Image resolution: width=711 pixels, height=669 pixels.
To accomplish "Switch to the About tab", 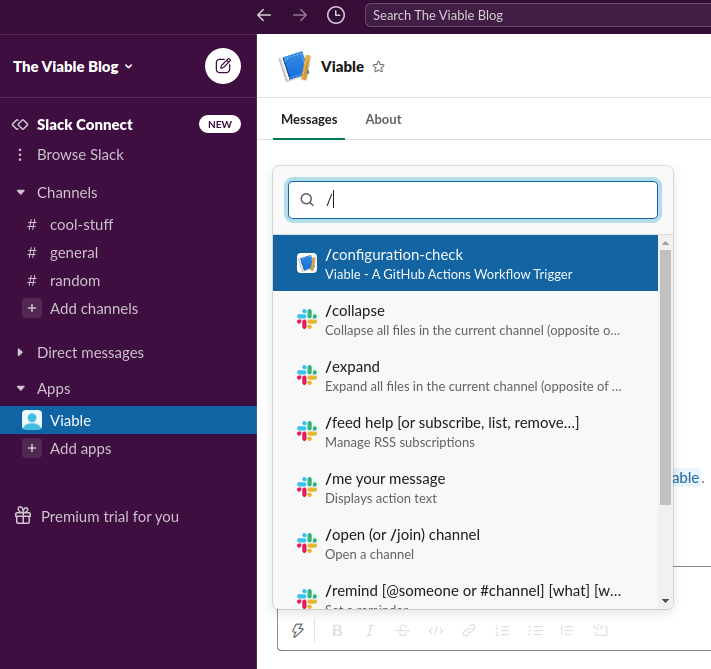I will tap(383, 119).
